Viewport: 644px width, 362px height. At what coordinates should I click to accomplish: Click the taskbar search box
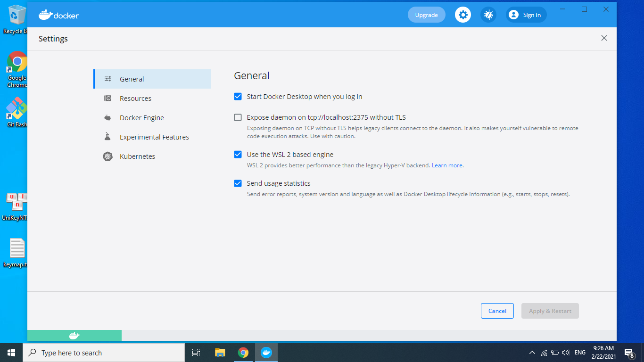click(104, 353)
